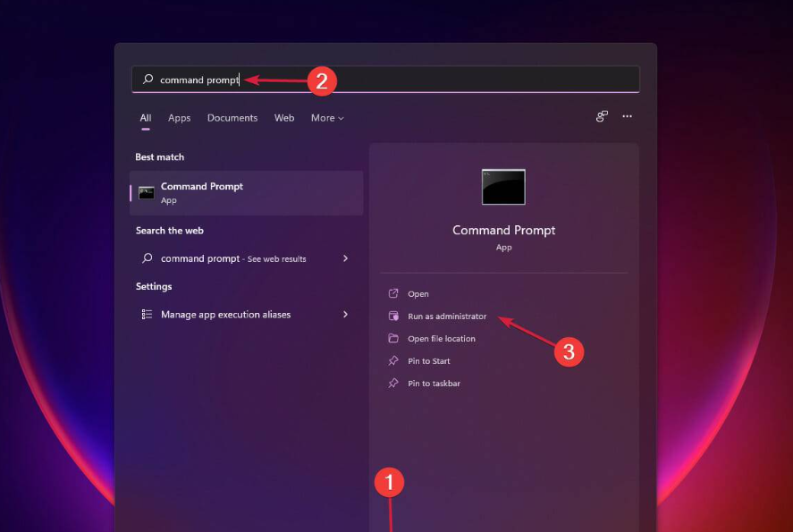
Task: Click the large Command Prompt thumbnail in the details pane
Action: click(503, 187)
